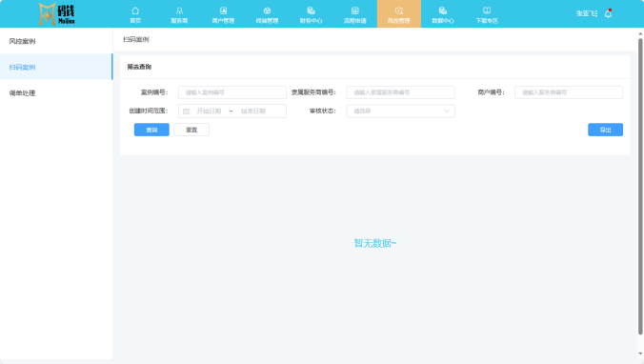Select 扫码案例 in the sidebar

(x=56, y=67)
